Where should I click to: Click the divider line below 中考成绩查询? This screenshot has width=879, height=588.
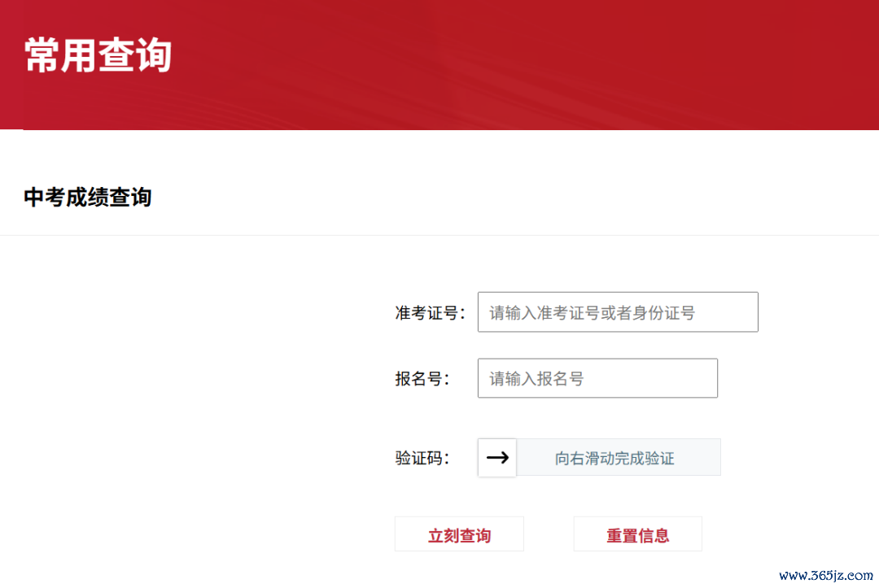[x=439, y=235]
